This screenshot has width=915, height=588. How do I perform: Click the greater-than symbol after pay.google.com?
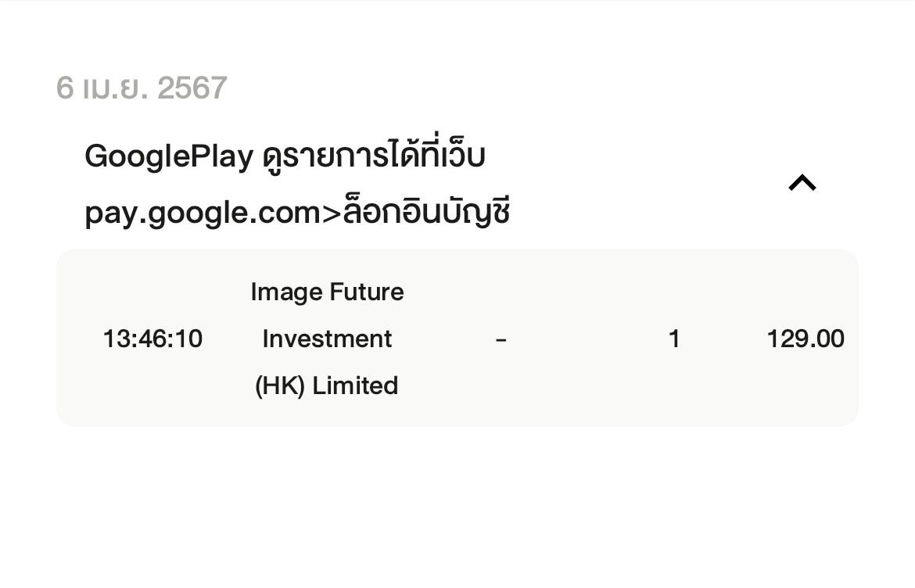click(x=332, y=213)
